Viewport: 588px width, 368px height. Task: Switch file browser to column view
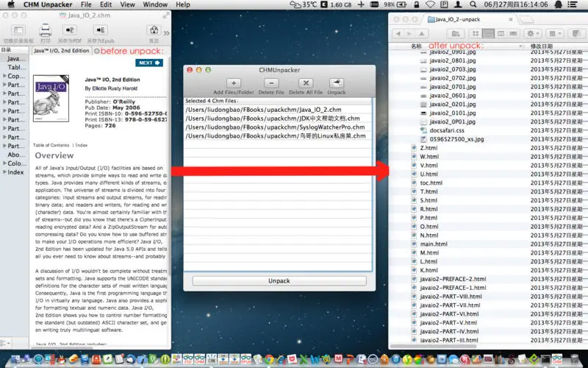click(x=501, y=33)
